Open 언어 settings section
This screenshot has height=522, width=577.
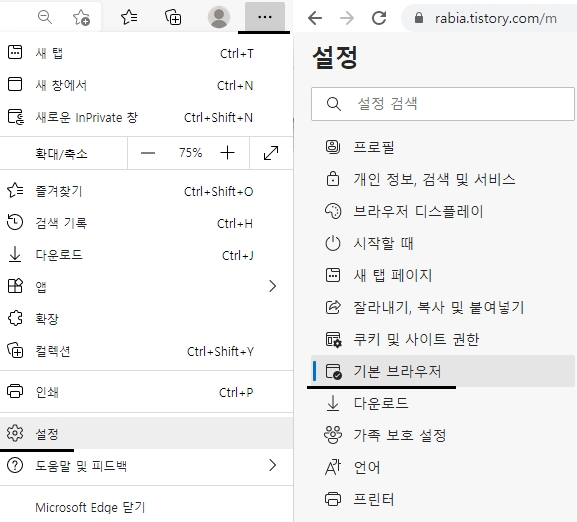[x=443, y=467]
